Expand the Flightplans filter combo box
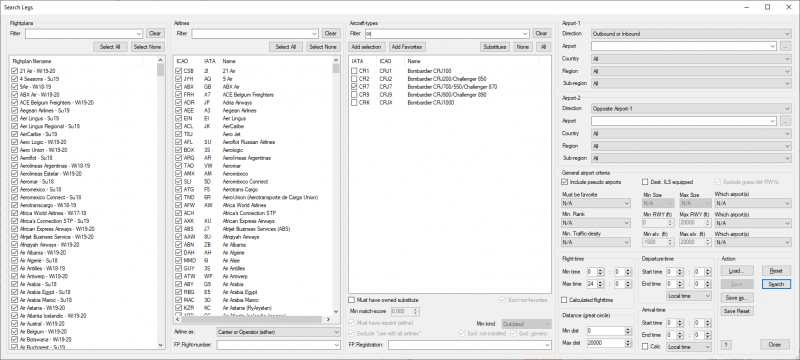800x360 pixels. pos(139,34)
